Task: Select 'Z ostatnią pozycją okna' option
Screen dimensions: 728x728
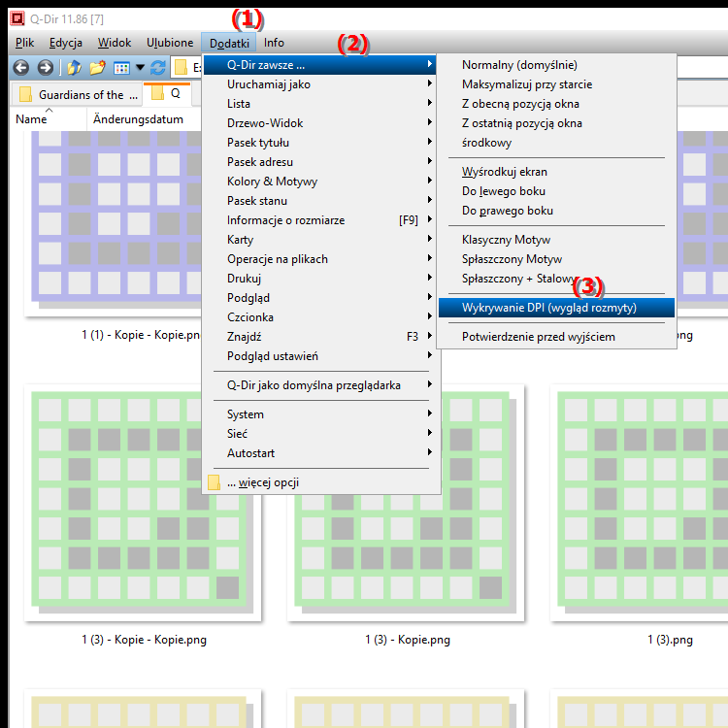Action: pyautogui.click(x=556, y=123)
